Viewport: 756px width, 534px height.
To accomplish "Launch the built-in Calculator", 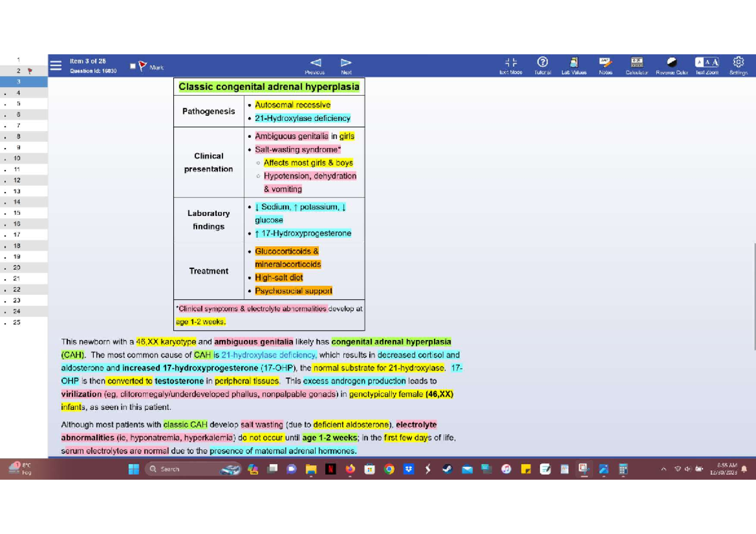I will (636, 65).
